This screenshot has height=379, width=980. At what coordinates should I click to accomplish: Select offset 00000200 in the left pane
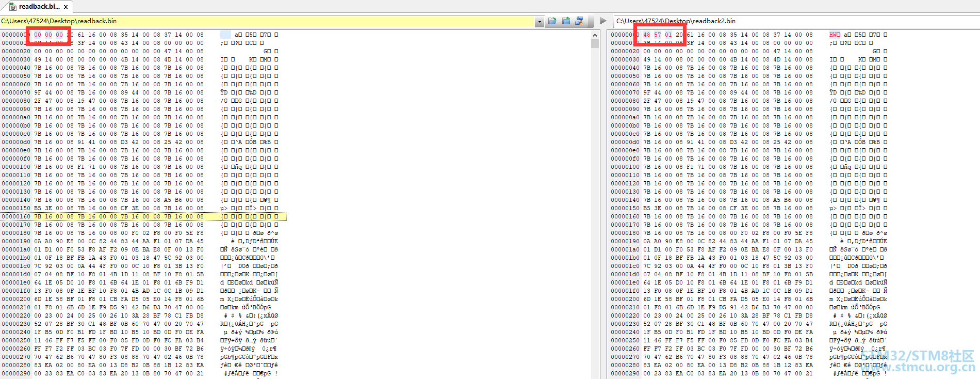pos(16,299)
